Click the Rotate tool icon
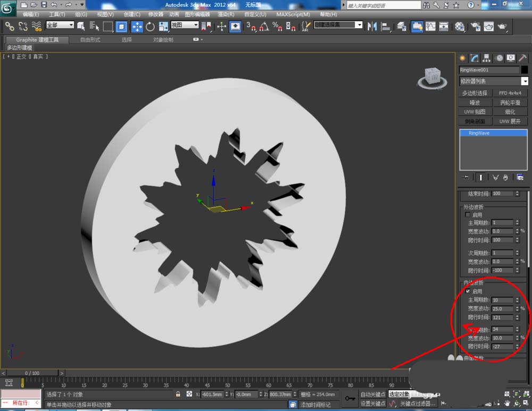The height and width of the screenshot is (411, 532). click(x=150, y=26)
